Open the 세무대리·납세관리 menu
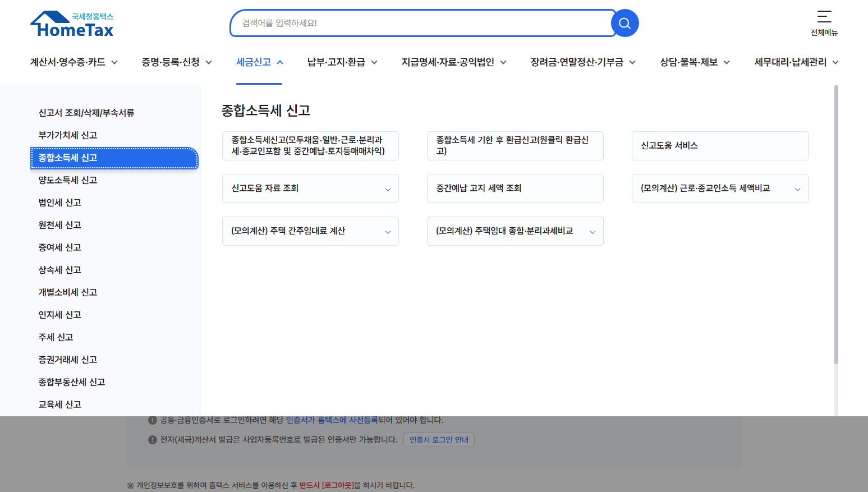 click(x=796, y=62)
